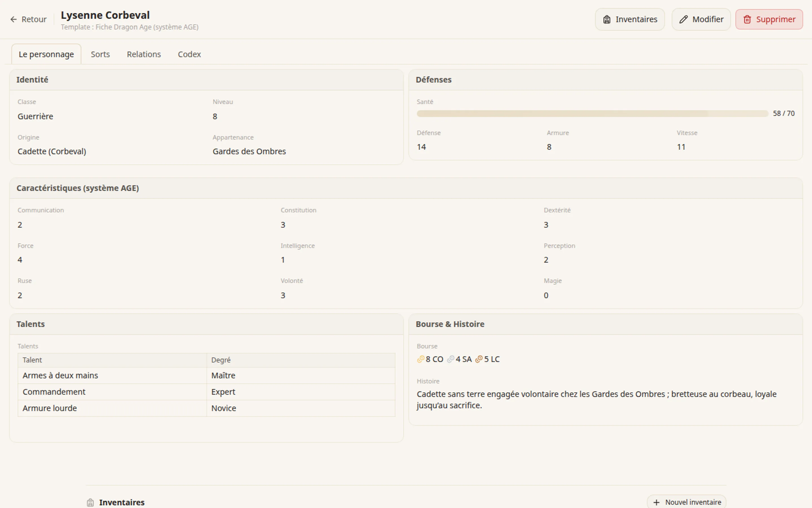Viewport: 812px width, 508px height.
Task: Go back with the Retour link
Action: coord(28,19)
